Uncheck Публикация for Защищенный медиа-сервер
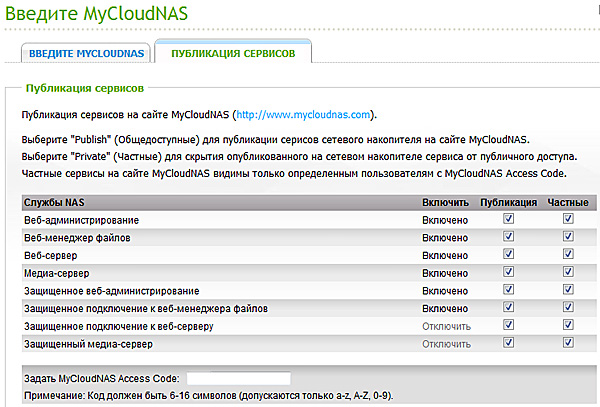This screenshot has width=600, height=407. pyautogui.click(x=509, y=344)
